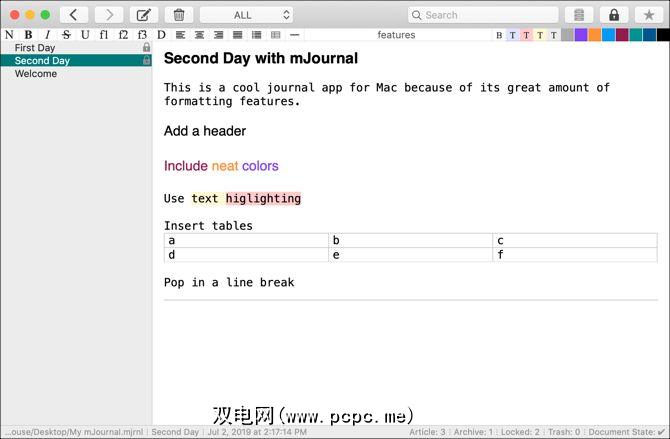The height and width of the screenshot is (439, 670).
Task: Create a new article with the compose icon
Action: tap(144, 15)
